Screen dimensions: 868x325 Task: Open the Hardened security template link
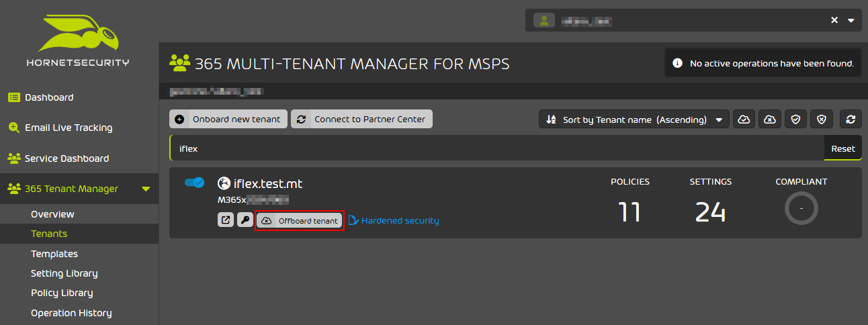394,220
